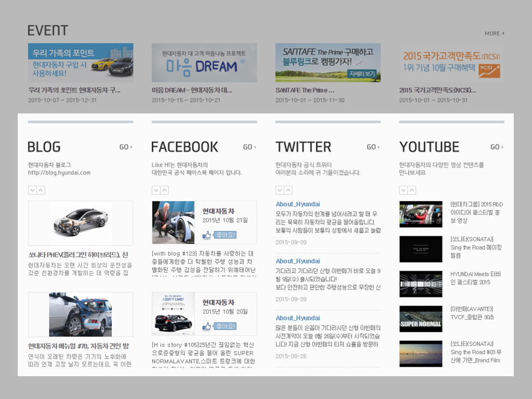Click the down arrow in the YOUTUBE section
The width and height of the screenshot is (532, 399).
click(x=403, y=190)
